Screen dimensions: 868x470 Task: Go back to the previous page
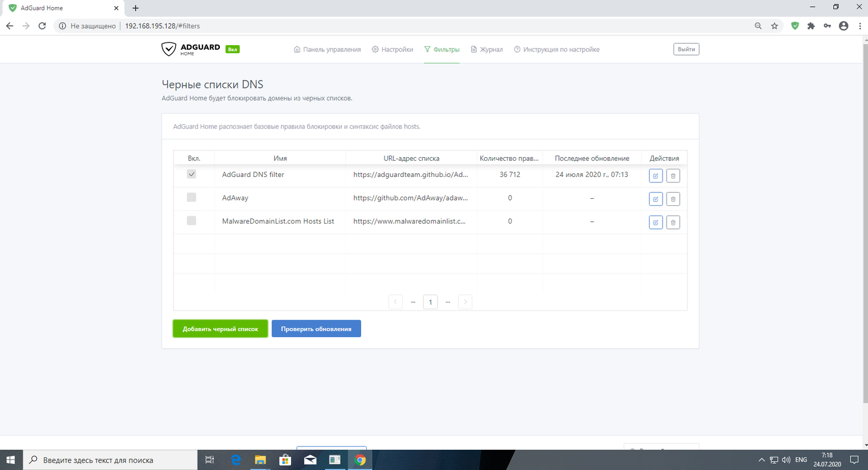click(10, 26)
